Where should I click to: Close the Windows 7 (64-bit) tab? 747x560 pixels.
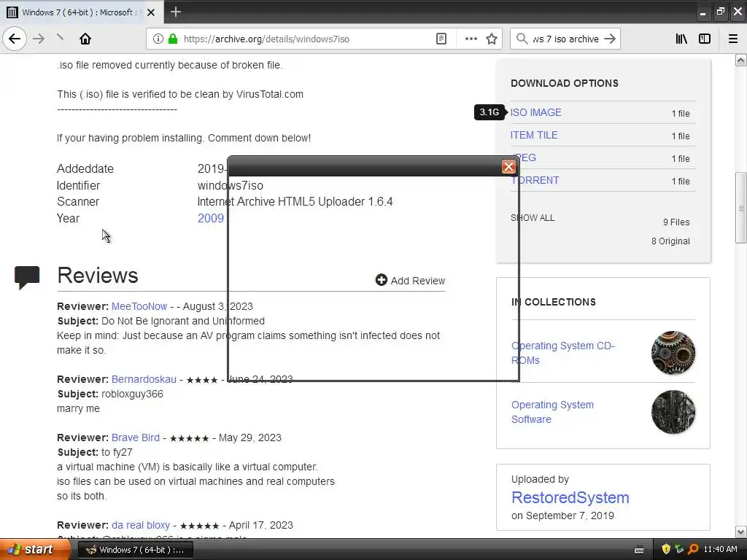pos(151,12)
